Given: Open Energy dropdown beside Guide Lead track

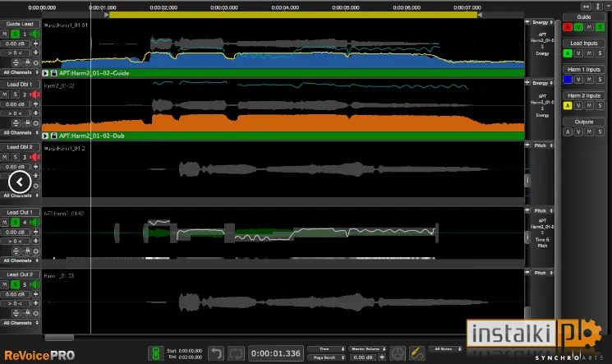Looking at the screenshot, I should point(542,22).
